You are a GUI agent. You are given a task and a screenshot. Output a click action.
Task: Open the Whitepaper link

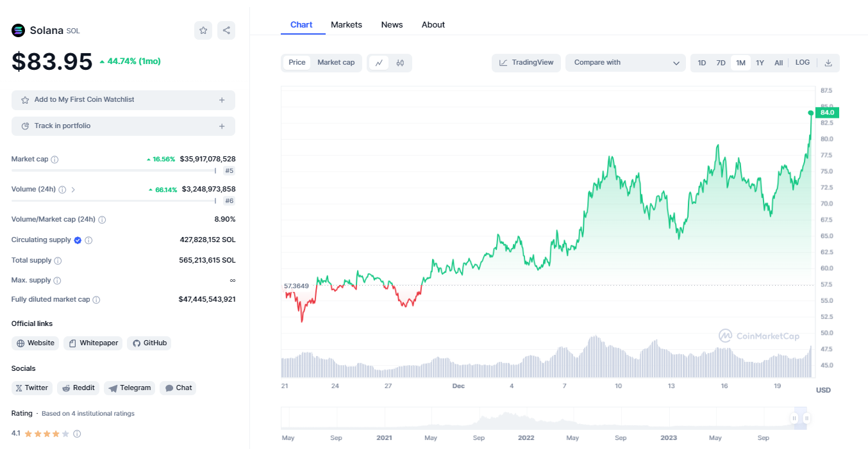click(x=94, y=343)
